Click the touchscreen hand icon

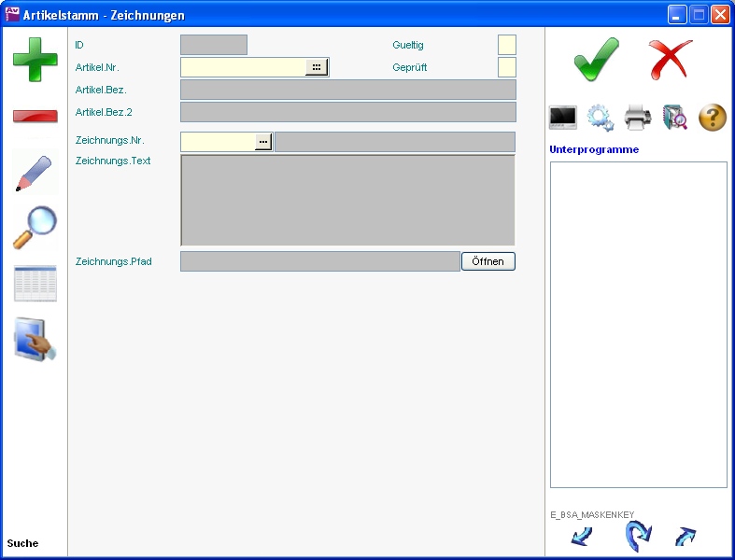click(35, 340)
